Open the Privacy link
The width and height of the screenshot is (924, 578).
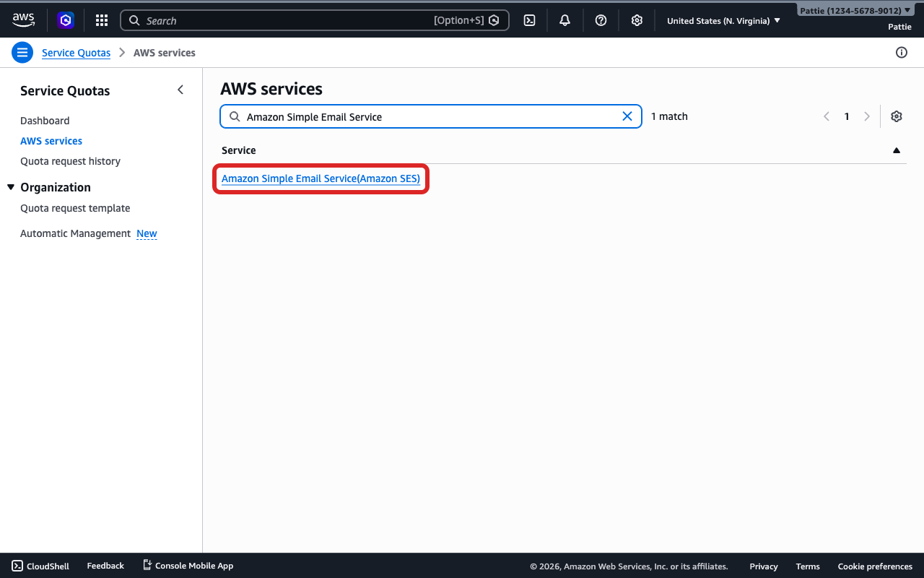(764, 566)
